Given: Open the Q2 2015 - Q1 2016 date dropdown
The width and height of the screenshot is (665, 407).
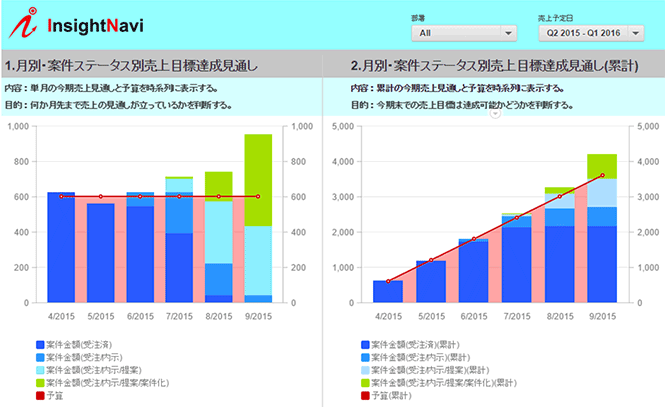Looking at the screenshot, I should [x=591, y=33].
